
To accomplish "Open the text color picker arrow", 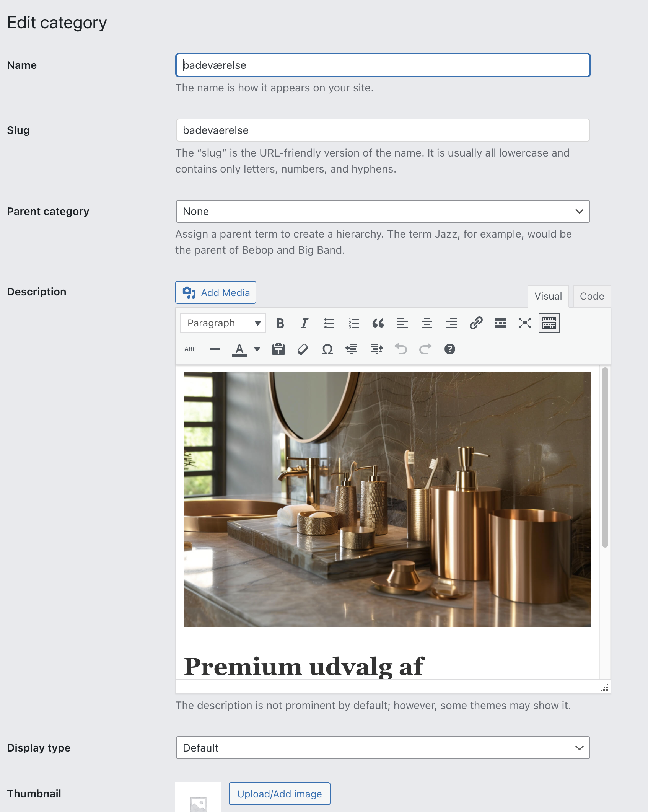I will tap(257, 349).
